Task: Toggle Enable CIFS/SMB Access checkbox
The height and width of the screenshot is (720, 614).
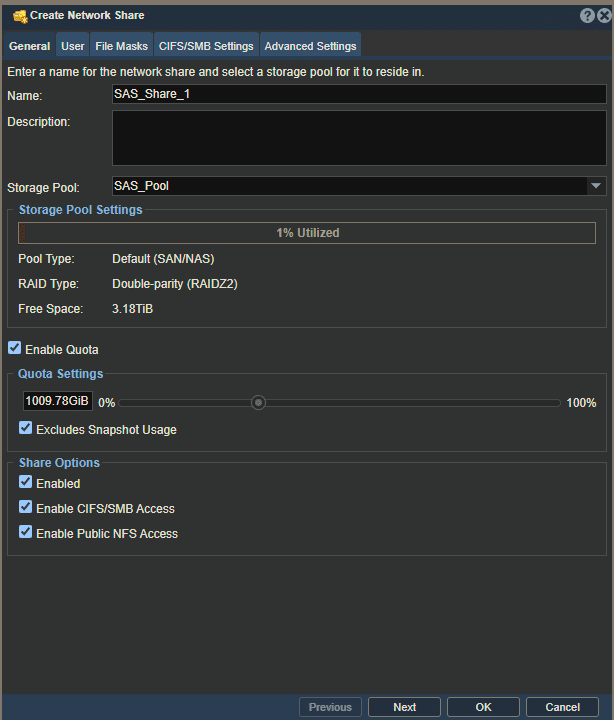Action: (26, 507)
